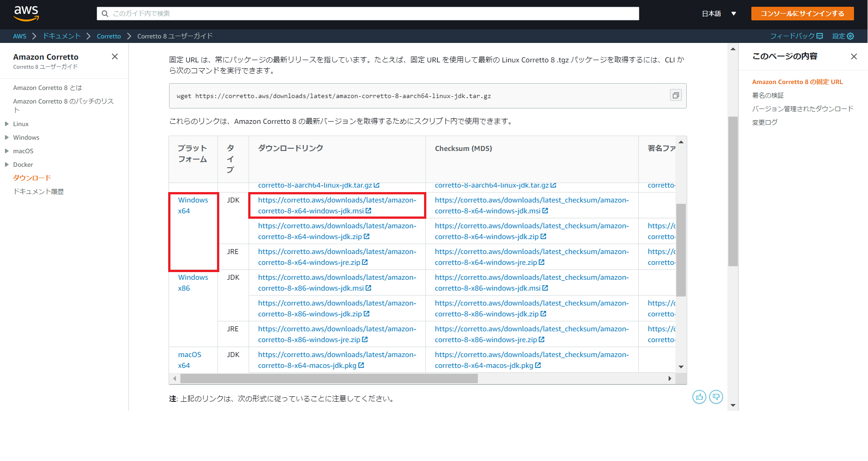Open ドキュメント履歴 in sidebar
Screen dimensions: 868x461
click(x=38, y=191)
